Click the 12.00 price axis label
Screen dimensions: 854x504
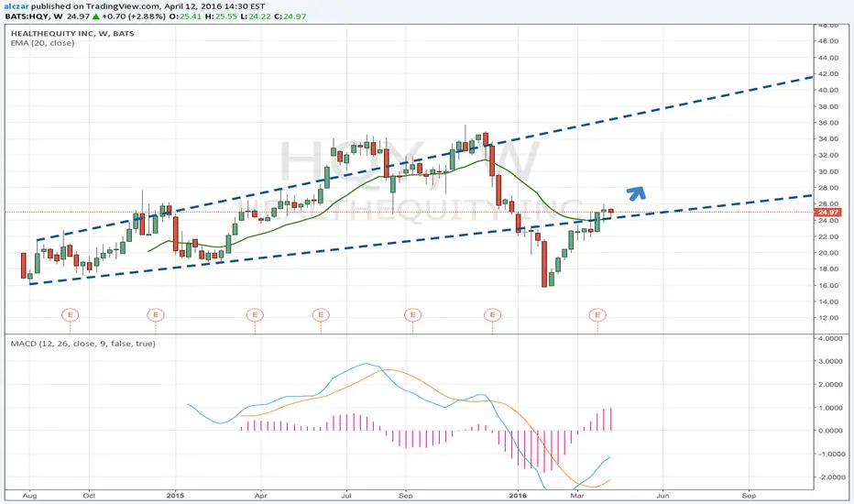tap(827, 318)
